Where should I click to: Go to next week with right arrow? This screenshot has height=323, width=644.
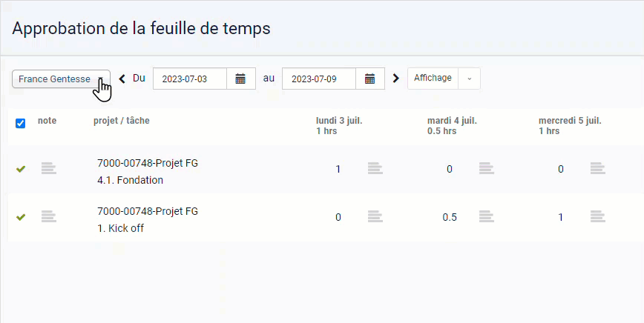click(395, 79)
